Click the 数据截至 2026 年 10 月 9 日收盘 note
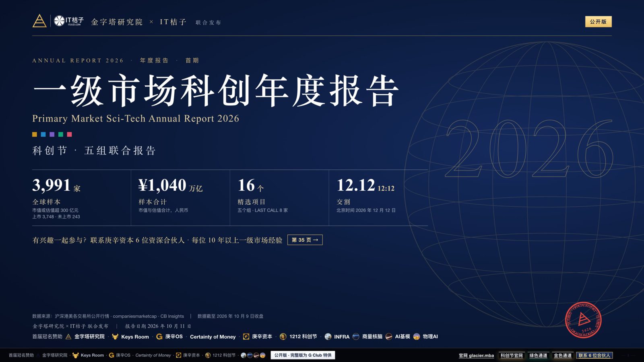 point(230,316)
